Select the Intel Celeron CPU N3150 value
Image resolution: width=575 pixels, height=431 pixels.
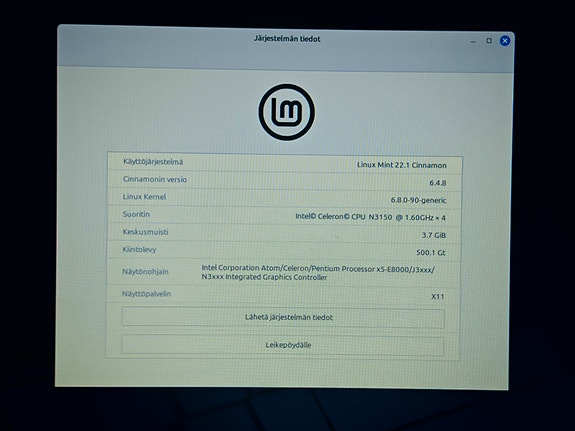tap(370, 217)
